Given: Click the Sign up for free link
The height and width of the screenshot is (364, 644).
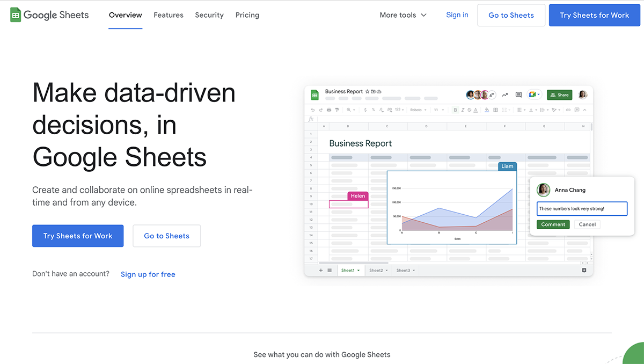Looking at the screenshot, I should point(148,274).
